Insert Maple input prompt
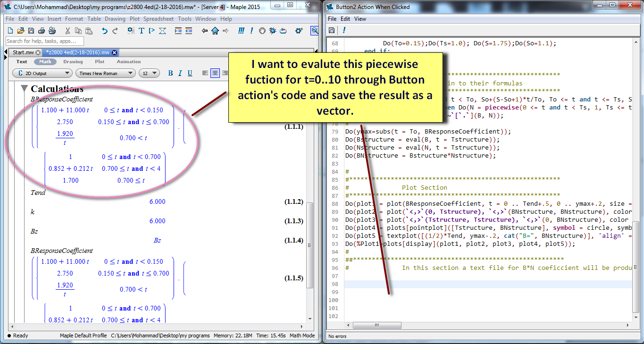This screenshot has width=644, height=344. 152,31
